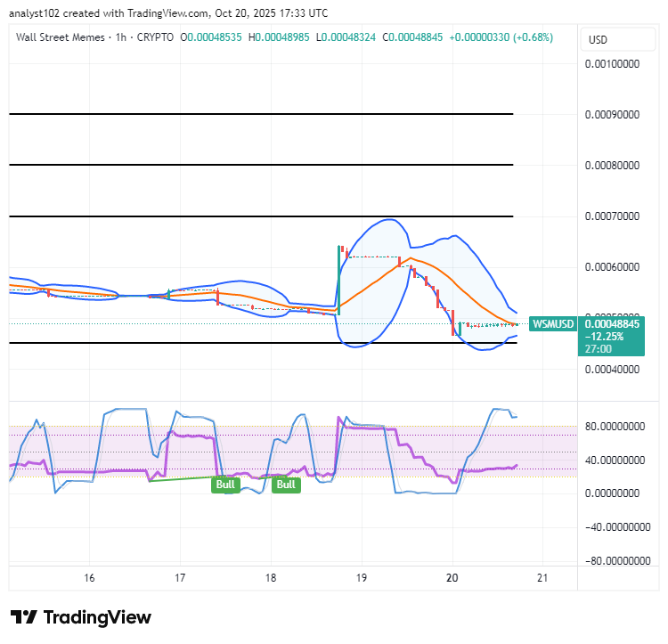Click the 0.00080000 price axis label
Image resolution: width=668 pixels, height=644 pixels.
tap(612, 166)
